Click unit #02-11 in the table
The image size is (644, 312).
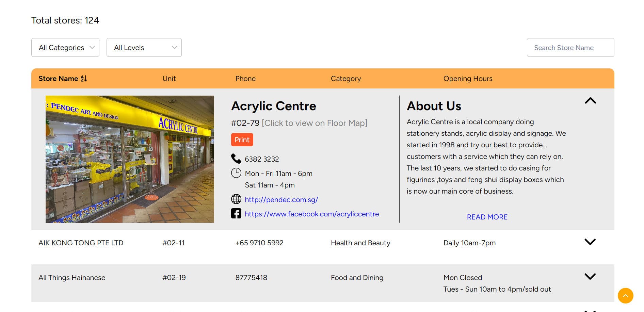(174, 243)
